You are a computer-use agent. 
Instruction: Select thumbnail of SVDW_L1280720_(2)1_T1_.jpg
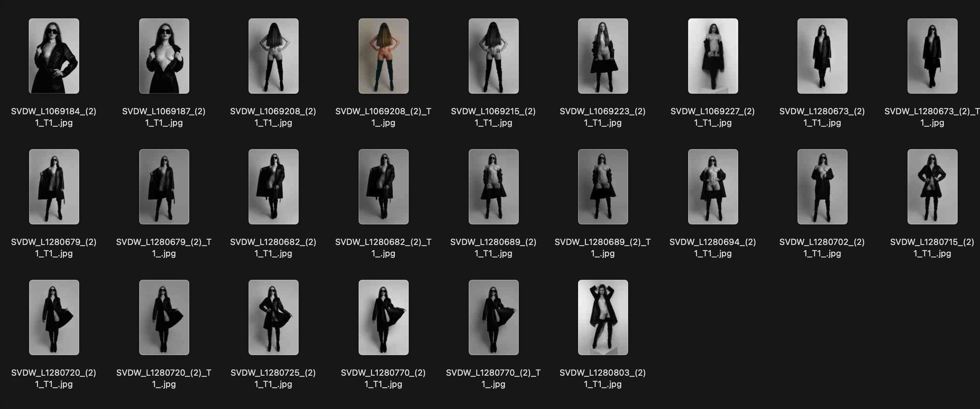[x=54, y=317]
